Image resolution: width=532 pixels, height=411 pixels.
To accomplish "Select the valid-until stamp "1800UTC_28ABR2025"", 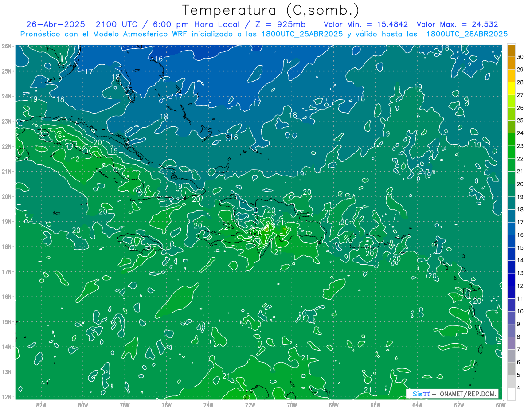I will [467, 34].
